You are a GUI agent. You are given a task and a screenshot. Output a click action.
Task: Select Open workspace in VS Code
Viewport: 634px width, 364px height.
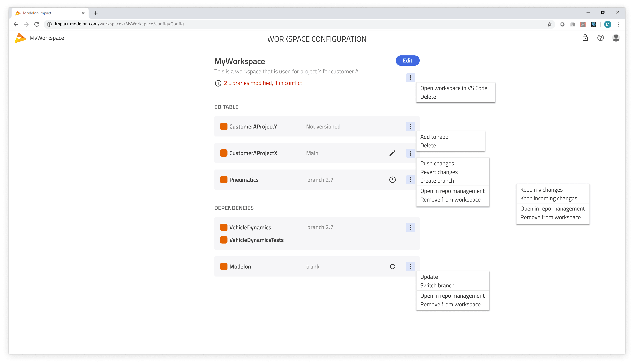[454, 88]
